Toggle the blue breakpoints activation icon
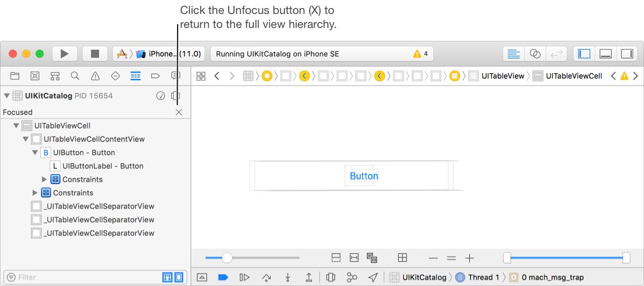Viewport: 644px width, 286px height. point(223,277)
